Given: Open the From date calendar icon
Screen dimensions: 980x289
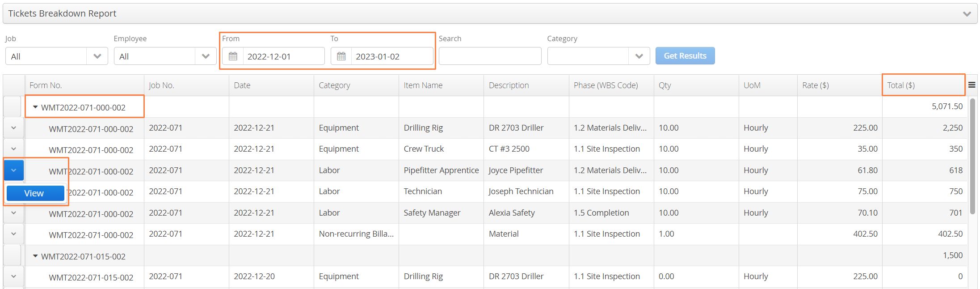Looking at the screenshot, I should click(x=233, y=56).
